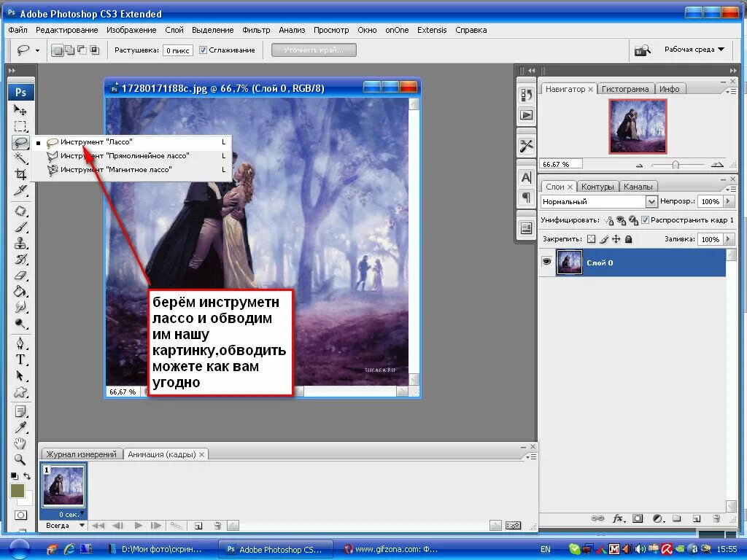Toggle lock image pixels
Screen dimensions: 747x560
[604, 239]
